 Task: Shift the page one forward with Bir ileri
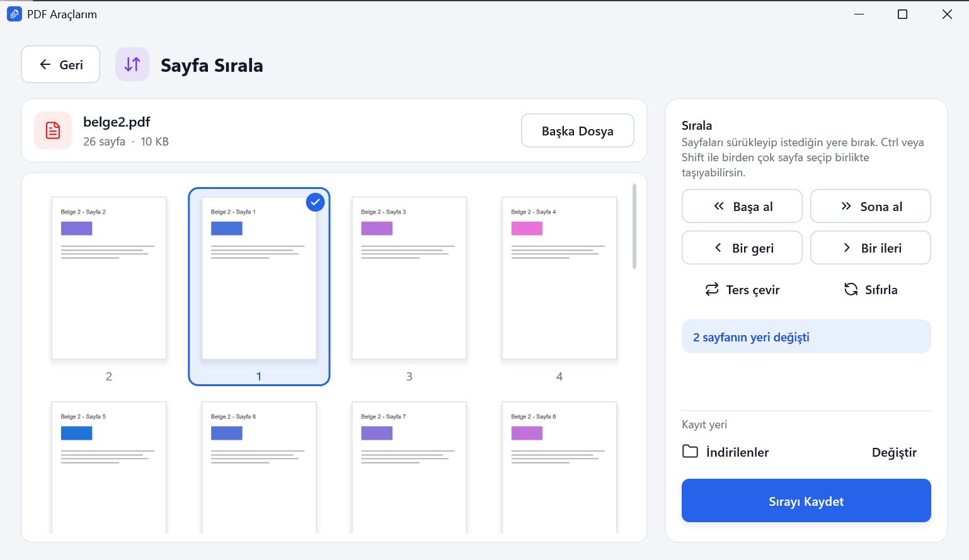tap(871, 248)
